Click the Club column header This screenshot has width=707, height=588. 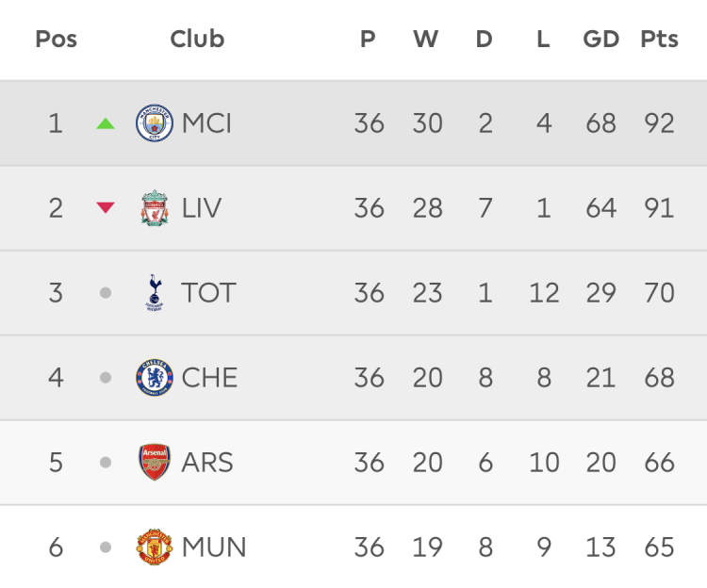197,40
